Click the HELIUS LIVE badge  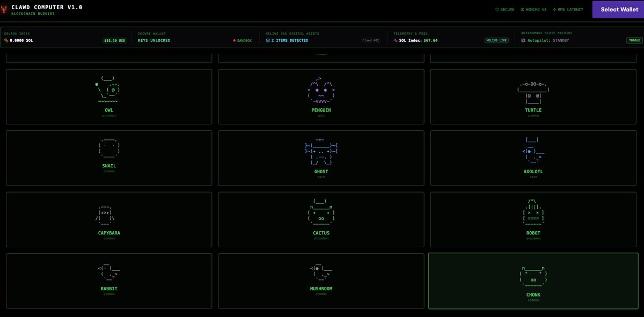496,40
